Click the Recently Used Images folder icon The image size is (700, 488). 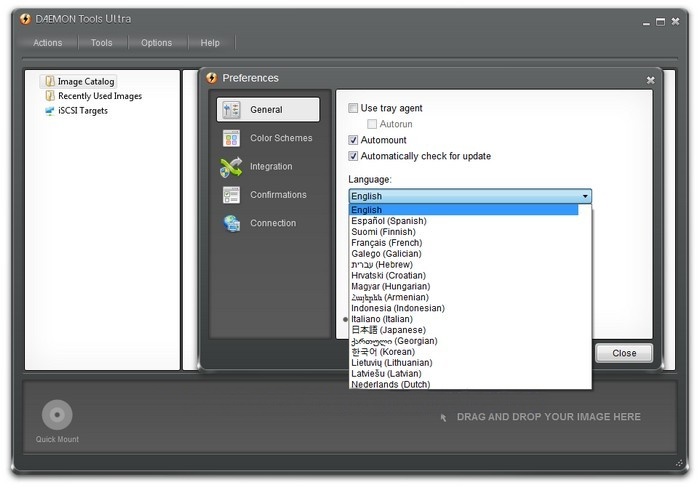pyautogui.click(x=50, y=96)
